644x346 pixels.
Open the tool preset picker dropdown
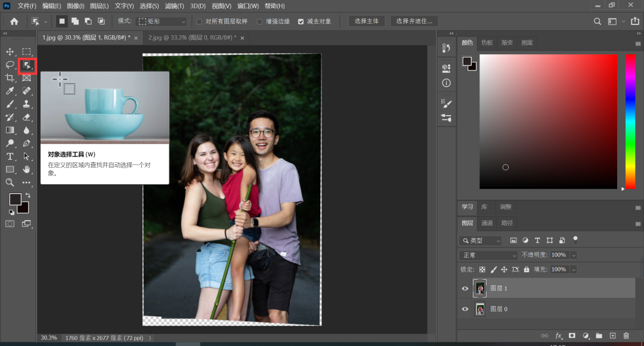[39, 21]
